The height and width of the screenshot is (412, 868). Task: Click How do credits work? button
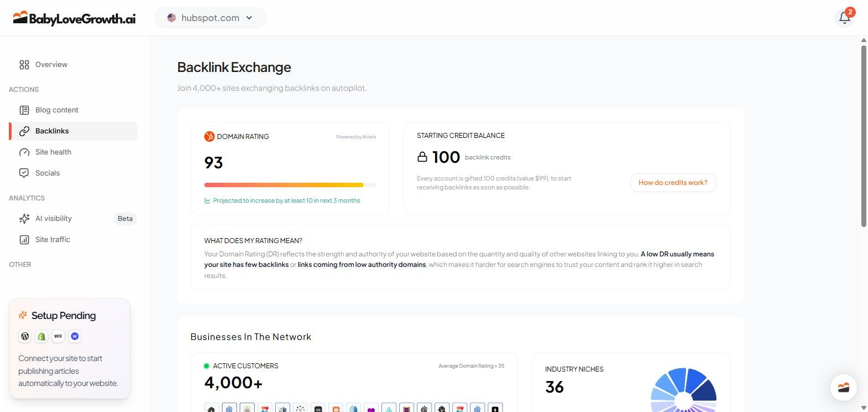(673, 183)
